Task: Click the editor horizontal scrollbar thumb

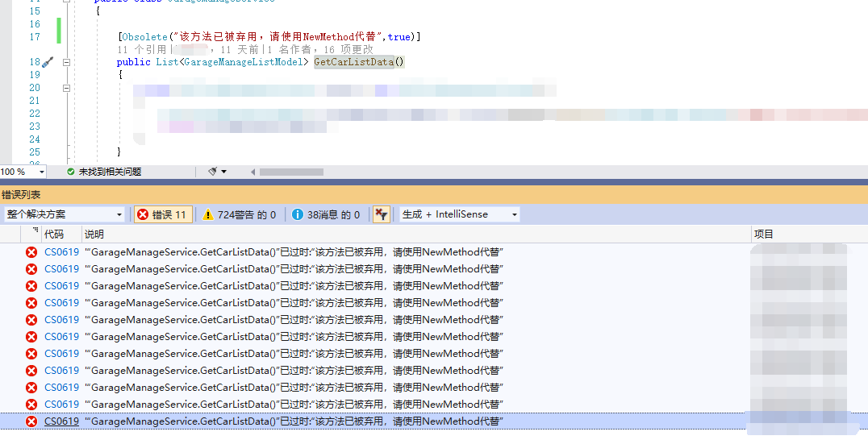Action: 290,172
